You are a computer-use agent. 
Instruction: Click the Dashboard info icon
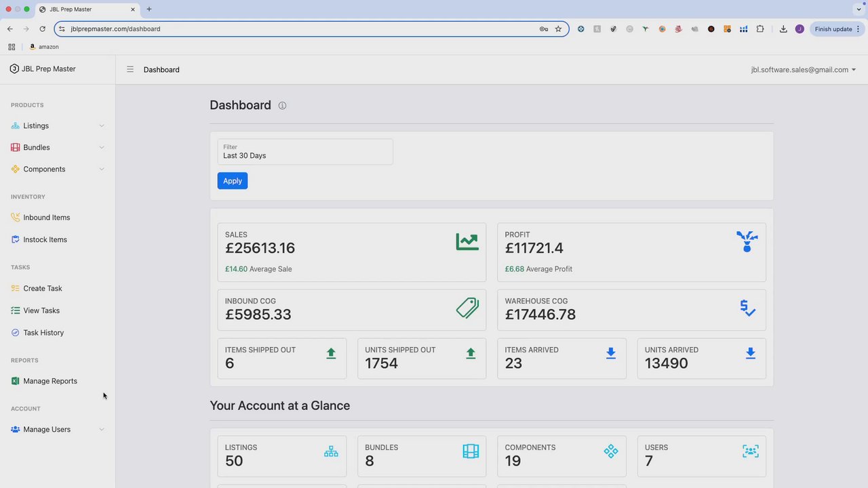(x=282, y=106)
